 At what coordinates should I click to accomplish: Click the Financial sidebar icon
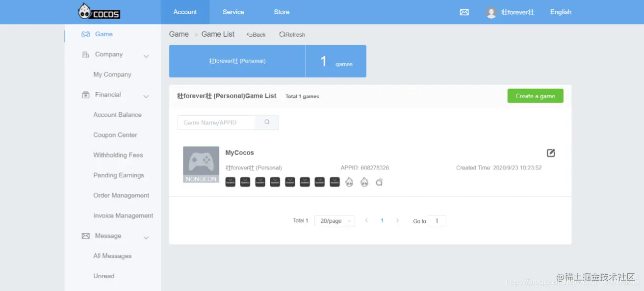click(85, 95)
